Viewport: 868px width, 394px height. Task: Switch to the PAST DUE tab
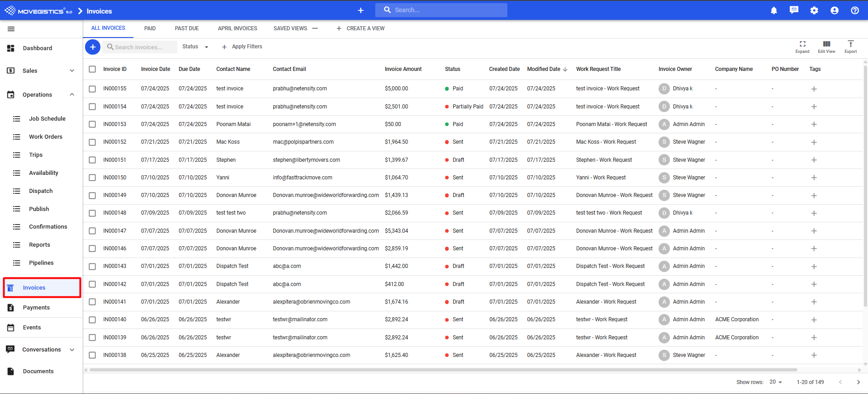click(187, 28)
